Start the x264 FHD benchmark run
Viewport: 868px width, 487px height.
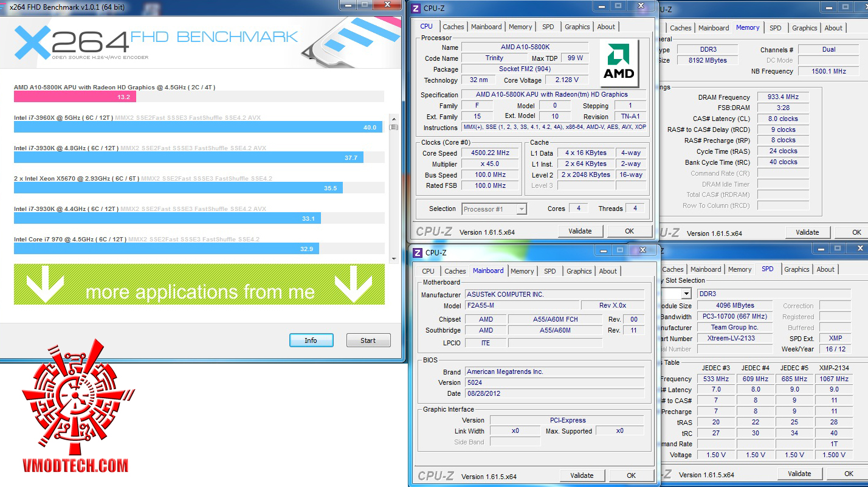pyautogui.click(x=368, y=340)
